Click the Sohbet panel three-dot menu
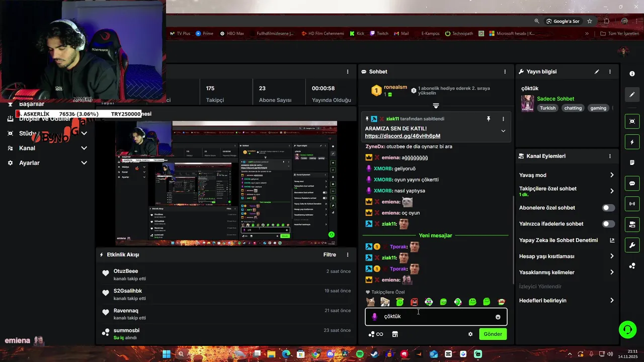This screenshot has height=362, width=644. click(x=505, y=72)
